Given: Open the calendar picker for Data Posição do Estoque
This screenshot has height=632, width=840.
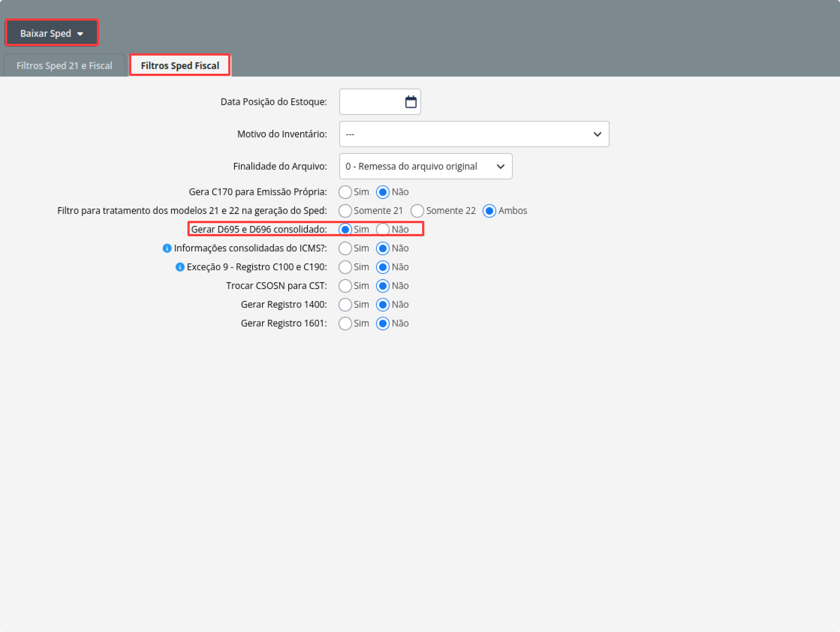Looking at the screenshot, I should [411, 102].
